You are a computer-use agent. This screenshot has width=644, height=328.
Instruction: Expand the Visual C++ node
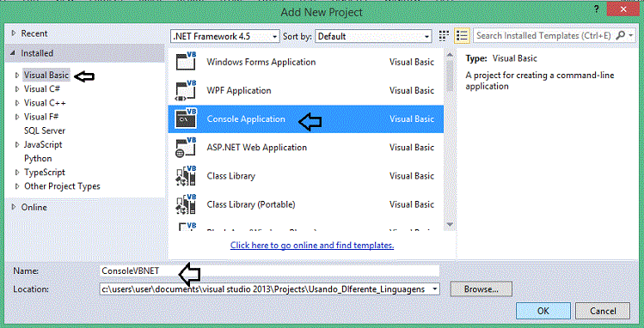pyautogui.click(x=17, y=103)
